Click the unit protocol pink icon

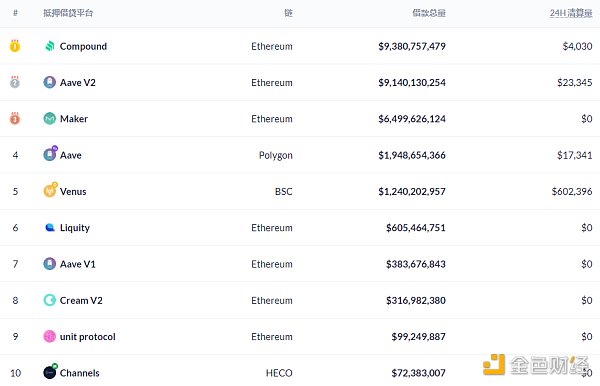(50, 336)
